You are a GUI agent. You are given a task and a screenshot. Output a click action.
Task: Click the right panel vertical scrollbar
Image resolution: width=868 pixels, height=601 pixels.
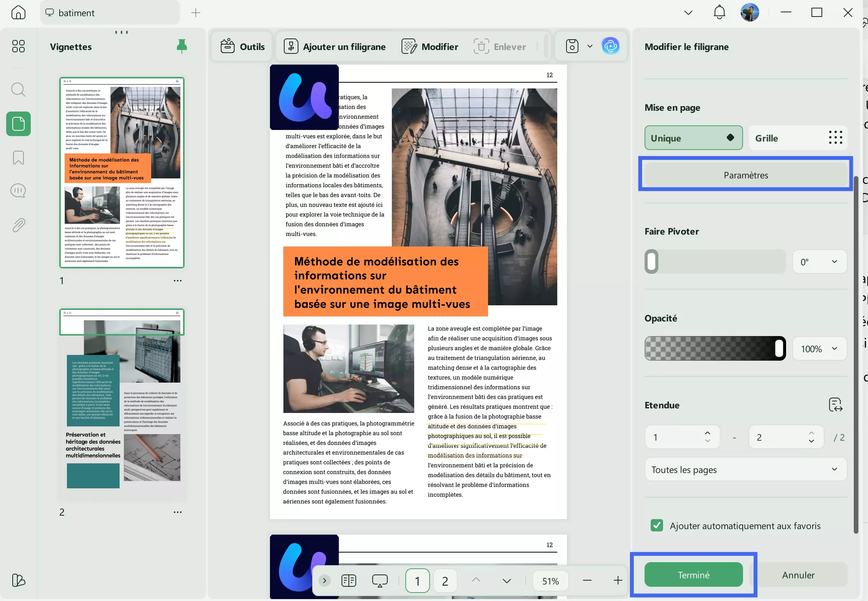tap(856, 355)
